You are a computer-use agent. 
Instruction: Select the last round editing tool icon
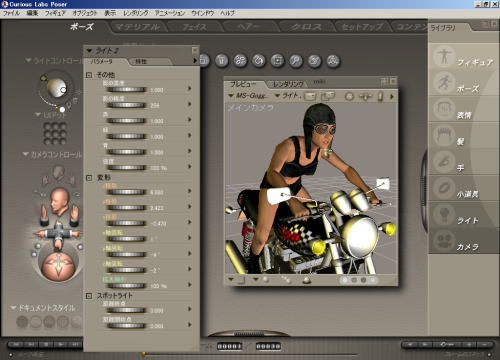pos(333,61)
